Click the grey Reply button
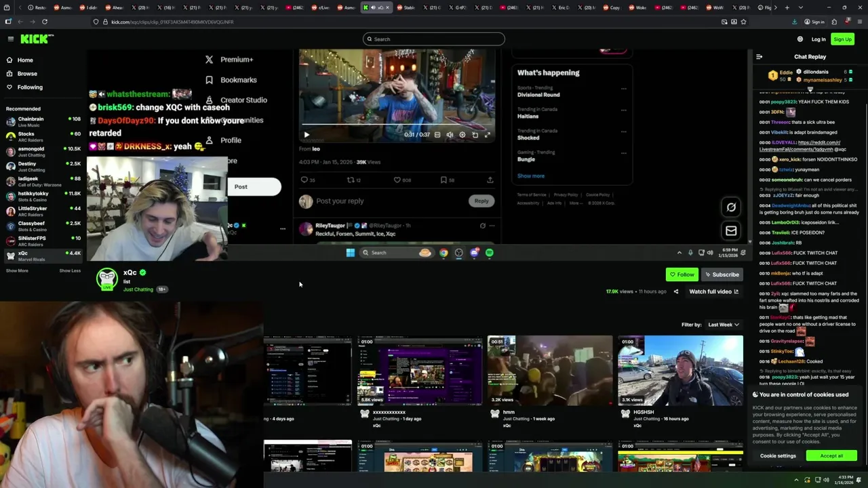868x488 pixels. 481,201
